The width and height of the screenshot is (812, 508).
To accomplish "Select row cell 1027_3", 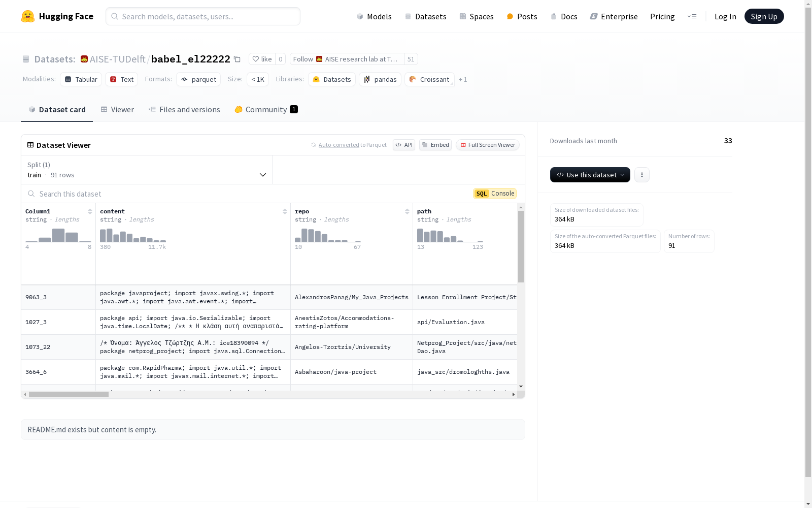I will pos(58,322).
